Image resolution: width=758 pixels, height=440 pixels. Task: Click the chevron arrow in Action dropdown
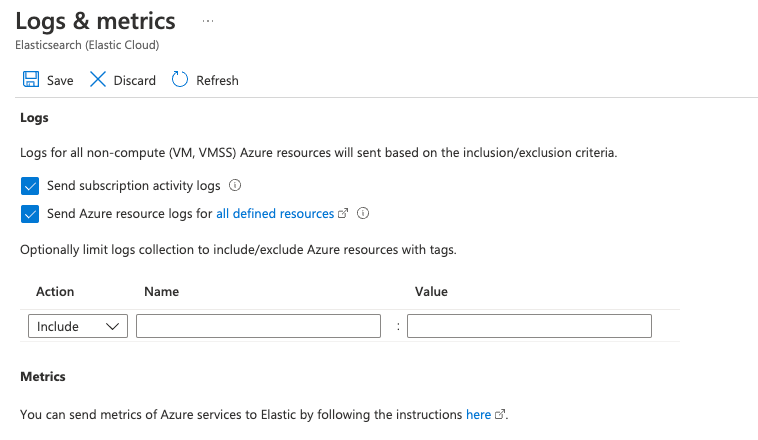click(x=113, y=326)
